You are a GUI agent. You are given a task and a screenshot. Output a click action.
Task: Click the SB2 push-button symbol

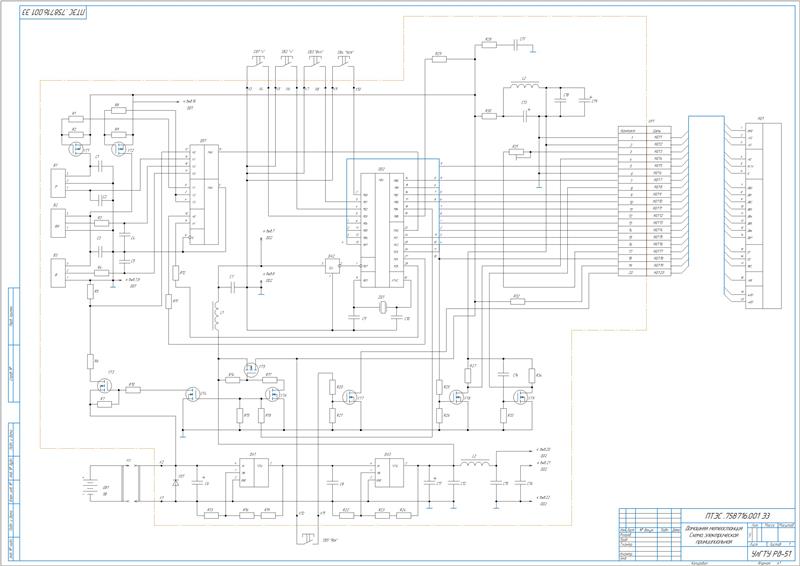(288, 62)
